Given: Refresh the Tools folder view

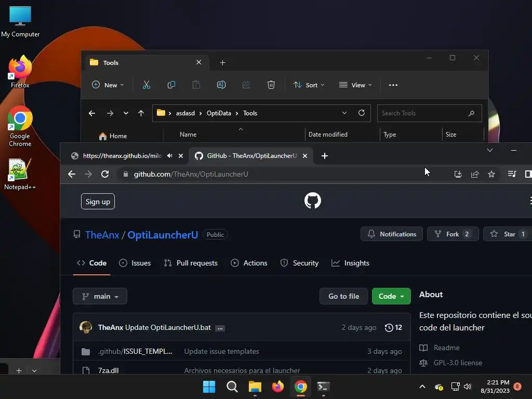Looking at the screenshot, I should (x=362, y=113).
